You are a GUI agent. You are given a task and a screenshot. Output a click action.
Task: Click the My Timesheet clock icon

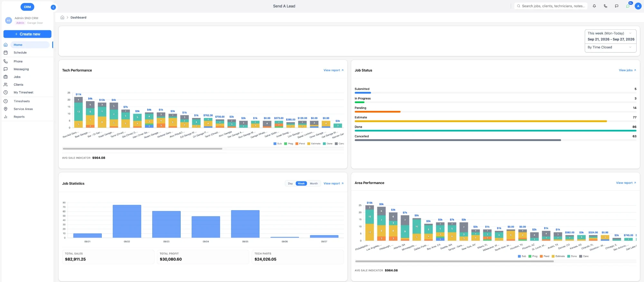click(x=5, y=92)
